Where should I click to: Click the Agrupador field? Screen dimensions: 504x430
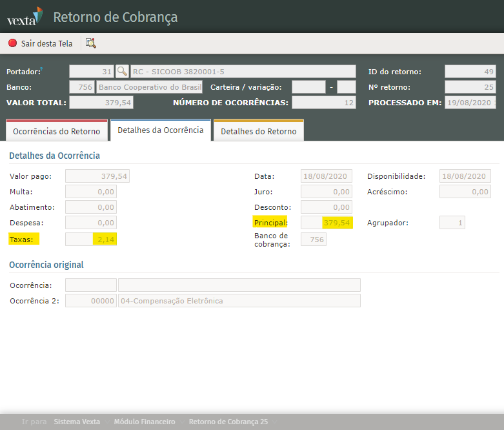point(452,223)
